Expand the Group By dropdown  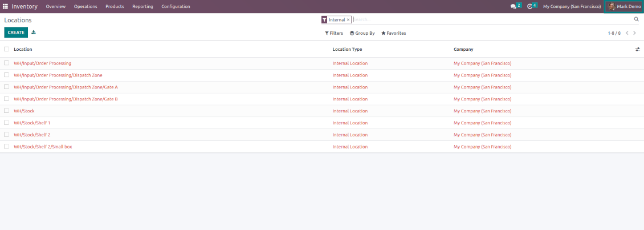362,33
